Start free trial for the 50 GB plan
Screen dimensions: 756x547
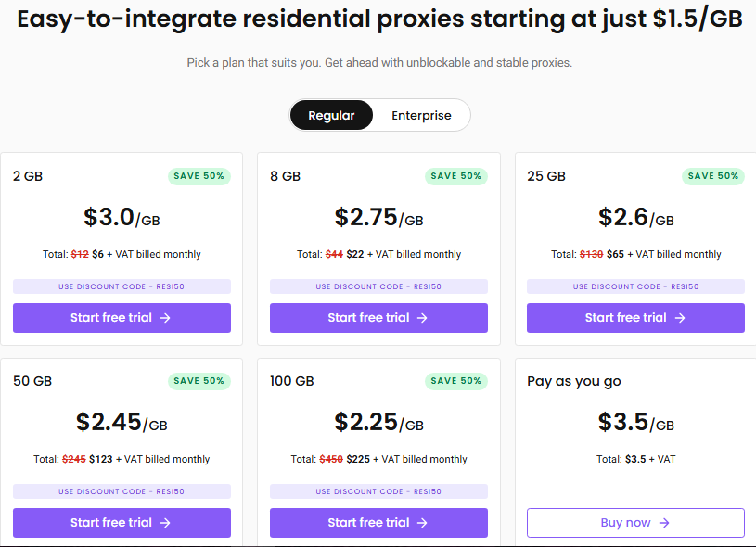coord(111,523)
